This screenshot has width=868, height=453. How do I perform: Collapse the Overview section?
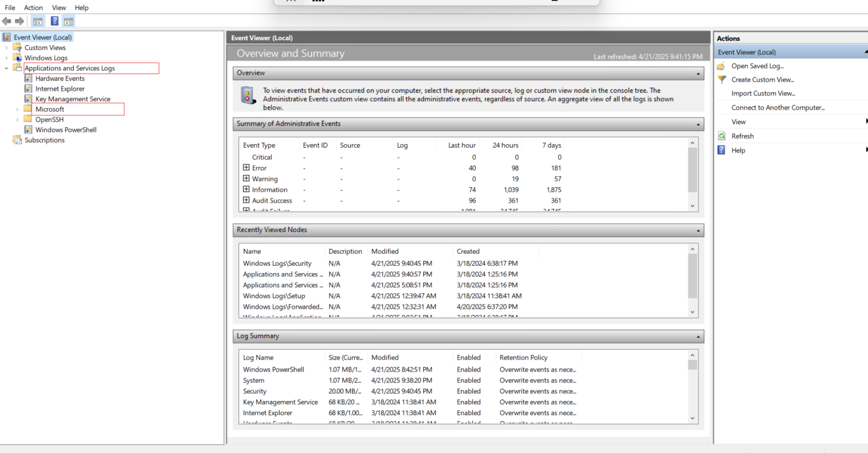pyautogui.click(x=697, y=73)
